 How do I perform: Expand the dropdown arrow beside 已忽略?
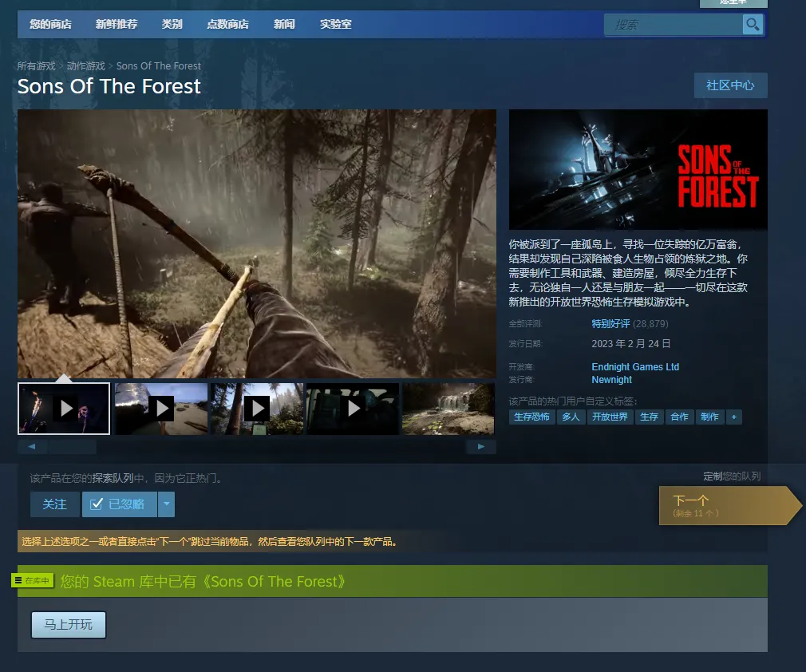(167, 504)
